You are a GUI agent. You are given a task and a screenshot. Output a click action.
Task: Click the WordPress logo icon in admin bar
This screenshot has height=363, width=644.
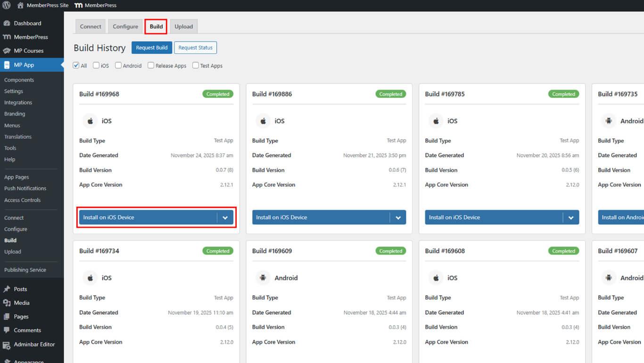[x=7, y=5]
